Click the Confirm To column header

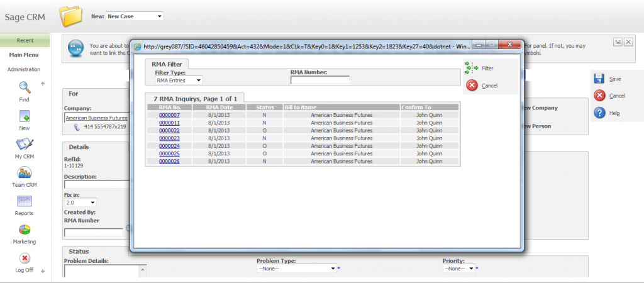pos(430,107)
